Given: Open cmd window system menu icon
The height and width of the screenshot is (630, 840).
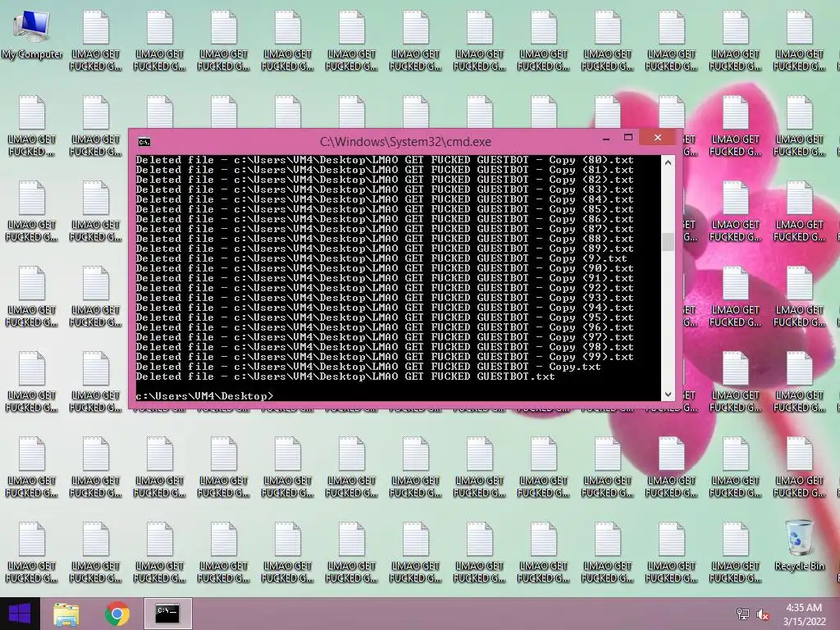Looking at the screenshot, I should pos(144,142).
